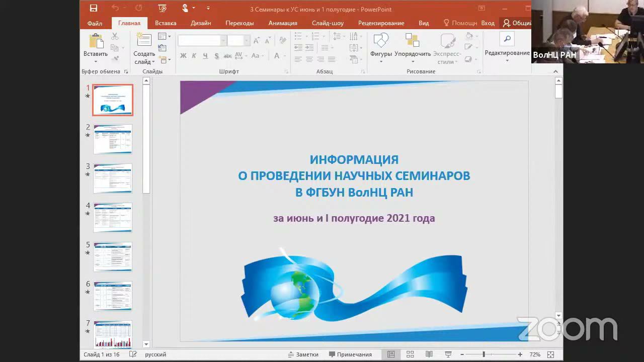Open the Упорядочить arrange menu

click(413, 48)
